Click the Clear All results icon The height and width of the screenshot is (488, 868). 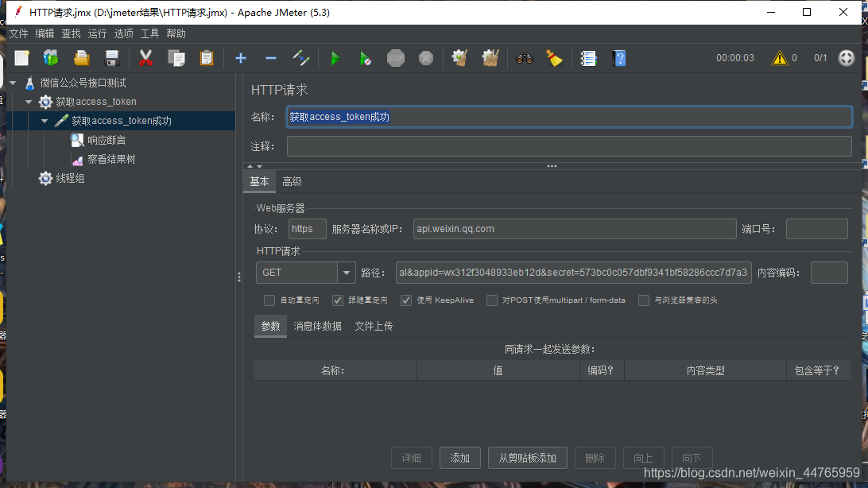(490, 58)
